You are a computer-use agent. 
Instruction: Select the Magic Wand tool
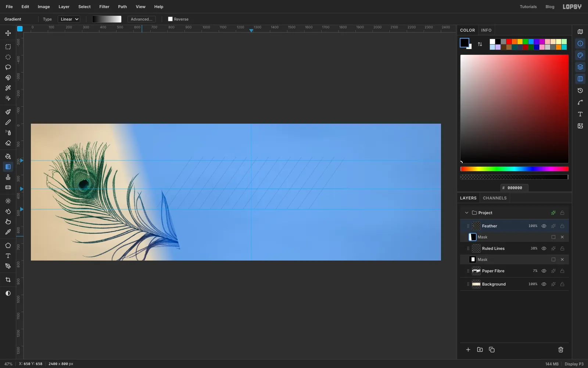pos(8,88)
